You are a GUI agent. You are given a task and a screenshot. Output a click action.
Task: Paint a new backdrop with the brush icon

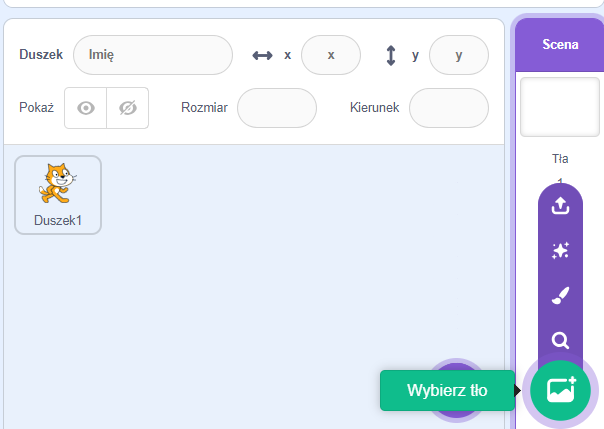(x=560, y=296)
